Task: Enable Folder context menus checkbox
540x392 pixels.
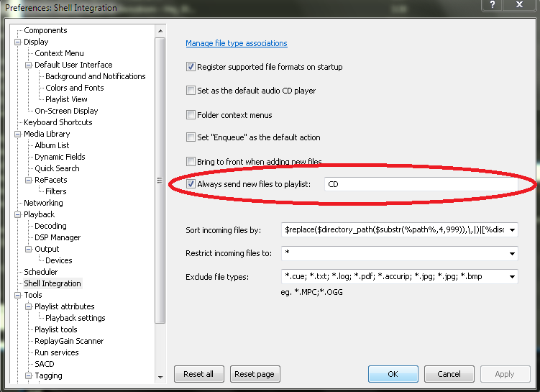Action: click(x=191, y=114)
